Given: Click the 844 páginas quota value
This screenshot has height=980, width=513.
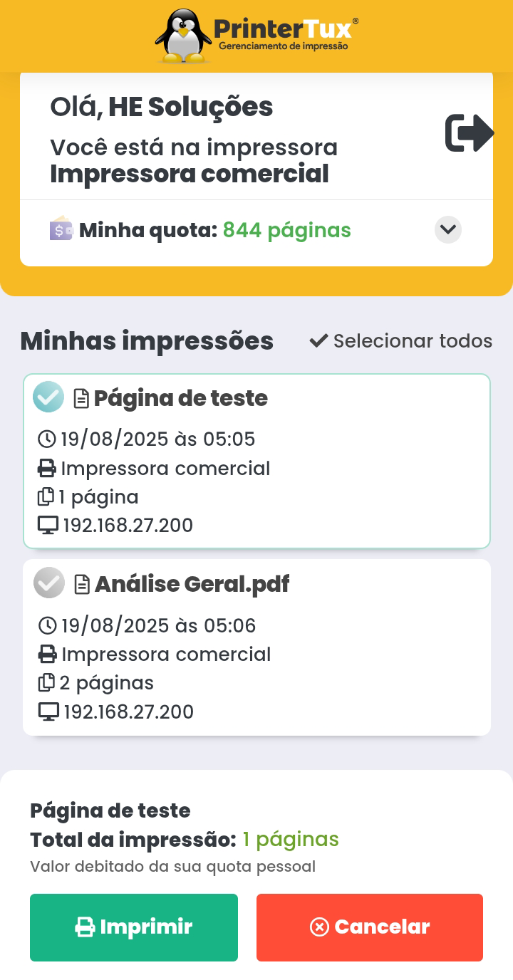Looking at the screenshot, I should click(286, 230).
